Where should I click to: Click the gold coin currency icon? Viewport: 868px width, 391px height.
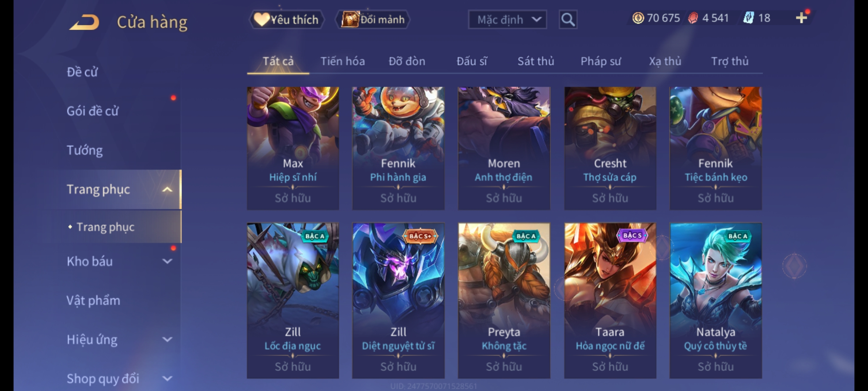[638, 18]
